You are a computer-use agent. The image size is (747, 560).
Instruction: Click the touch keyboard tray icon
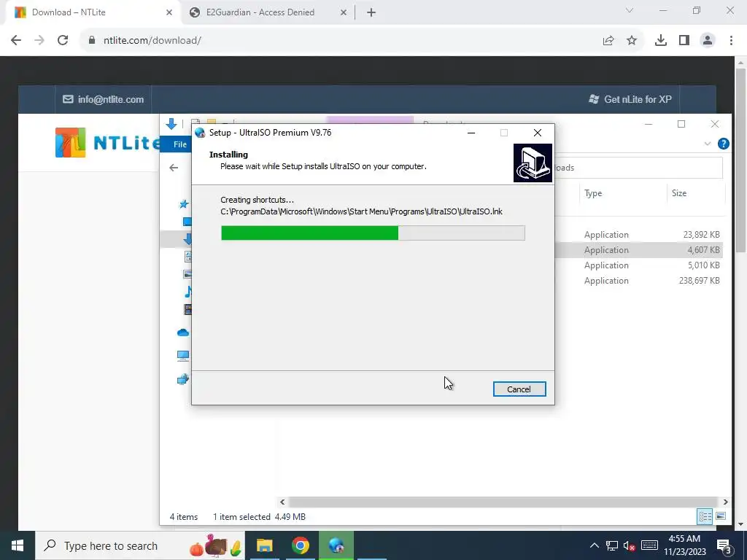click(x=649, y=545)
